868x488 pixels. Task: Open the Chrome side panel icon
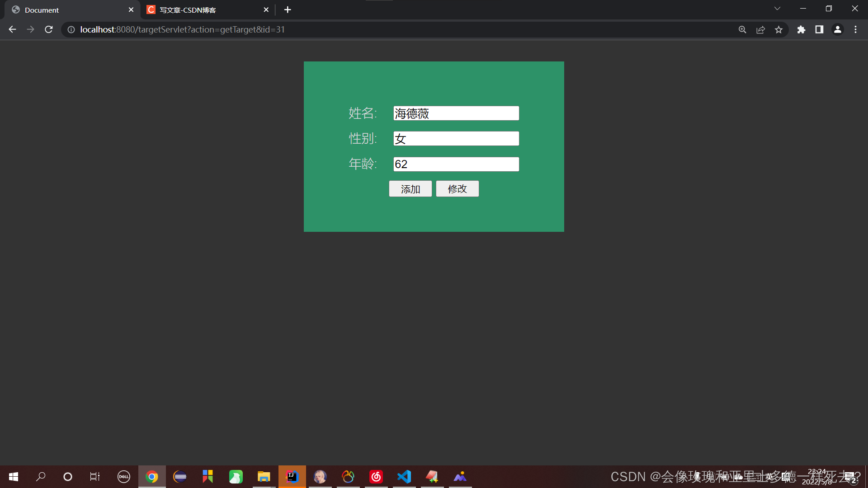pos(820,29)
